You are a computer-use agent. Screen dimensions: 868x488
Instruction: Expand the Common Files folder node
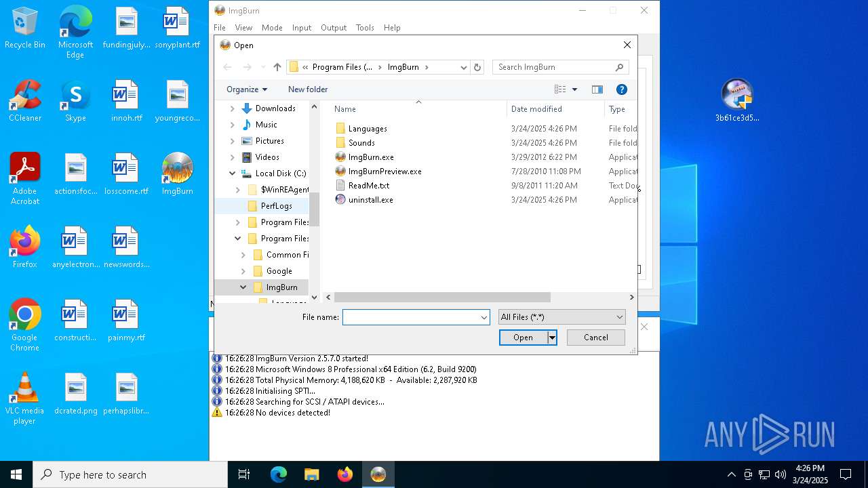click(243, 255)
